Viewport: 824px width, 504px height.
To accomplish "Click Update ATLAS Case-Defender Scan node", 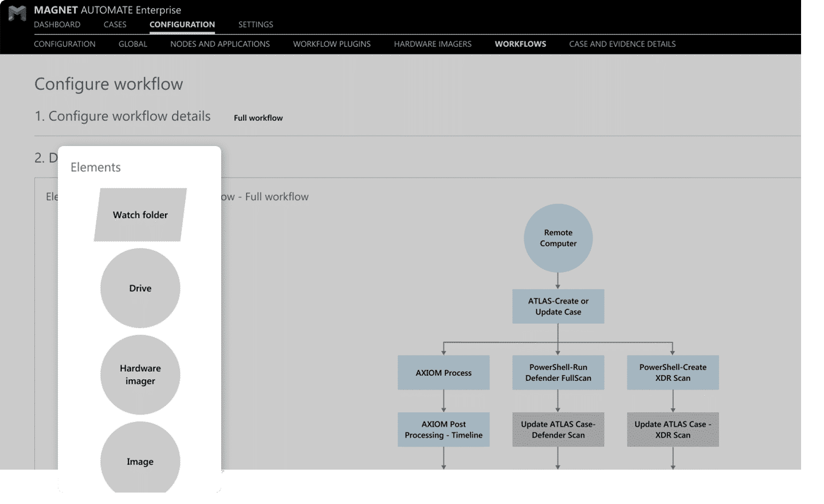I will click(558, 430).
